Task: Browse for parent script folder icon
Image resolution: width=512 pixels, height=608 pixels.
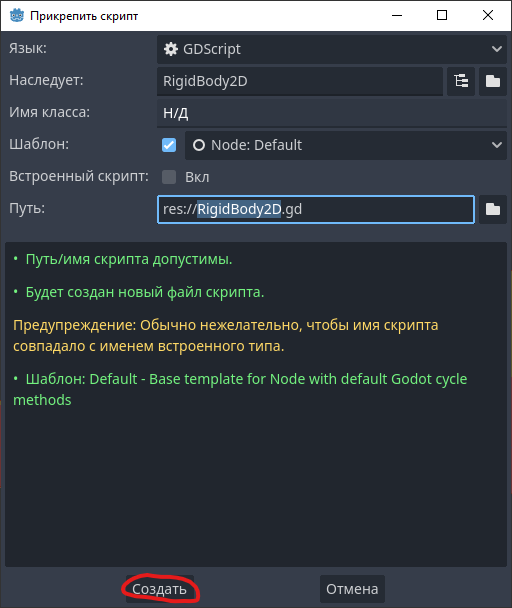Action: coord(493,81)
